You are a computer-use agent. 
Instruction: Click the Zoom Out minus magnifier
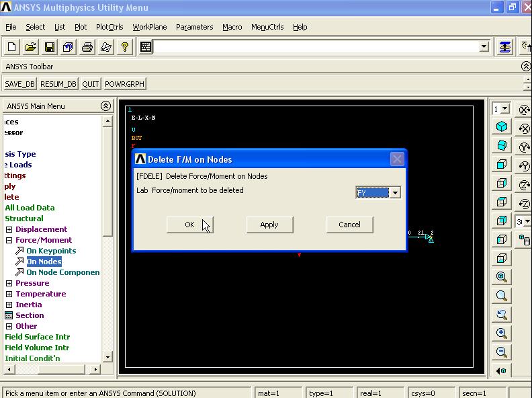(502, 352)
